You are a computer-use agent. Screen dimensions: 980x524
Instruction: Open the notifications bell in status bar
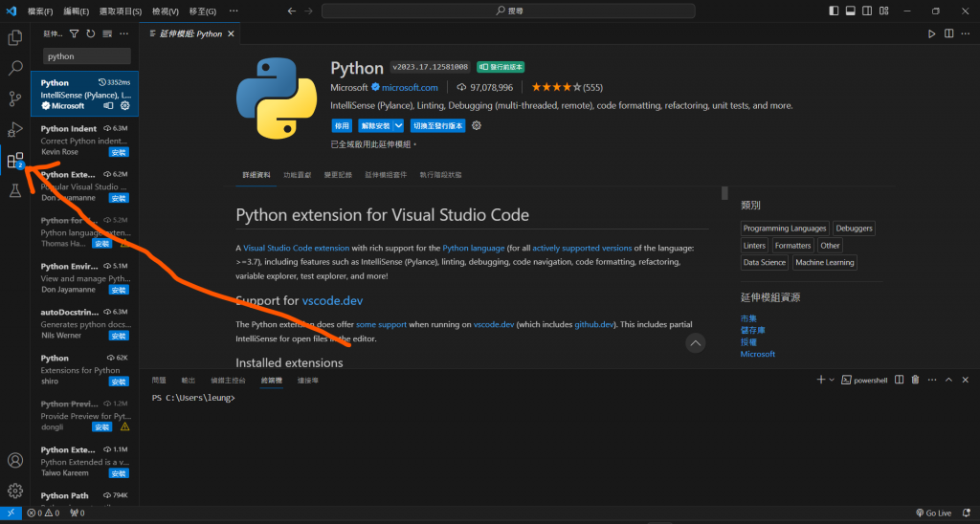[x=967, y=513]
